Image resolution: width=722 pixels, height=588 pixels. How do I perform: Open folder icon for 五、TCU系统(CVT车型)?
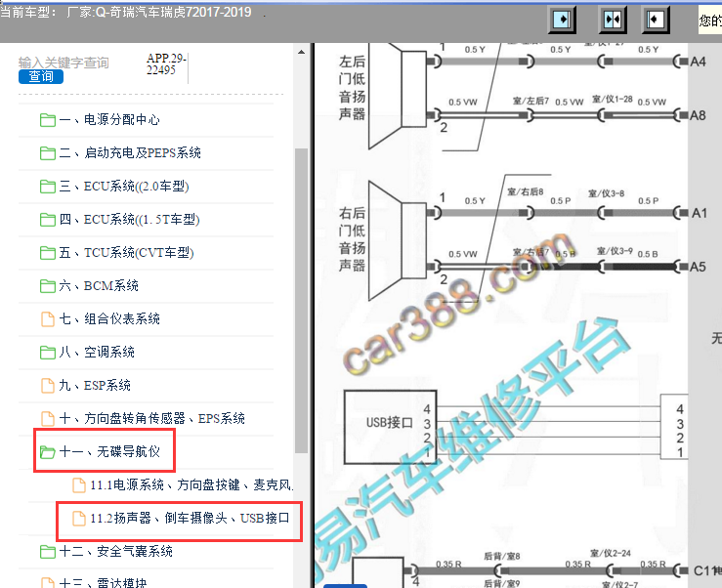(48, 253)
